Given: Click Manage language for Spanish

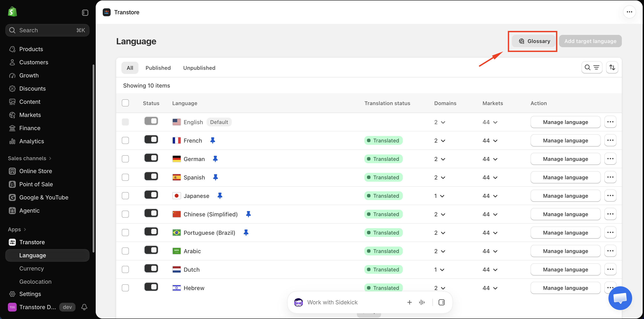Looking at the screenshot, I should pos(565,177).
